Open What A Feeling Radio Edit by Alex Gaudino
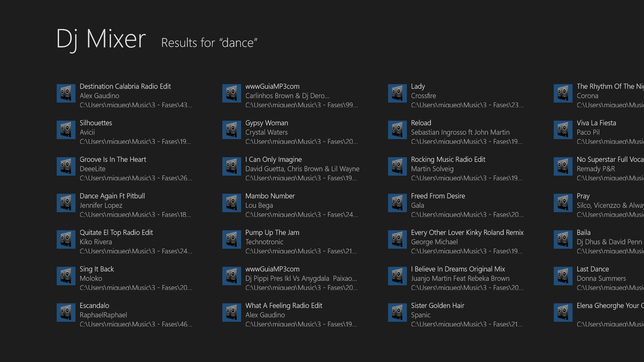Image resolution: width=644 pixels, height=362 pixels. tap(283, 306)
